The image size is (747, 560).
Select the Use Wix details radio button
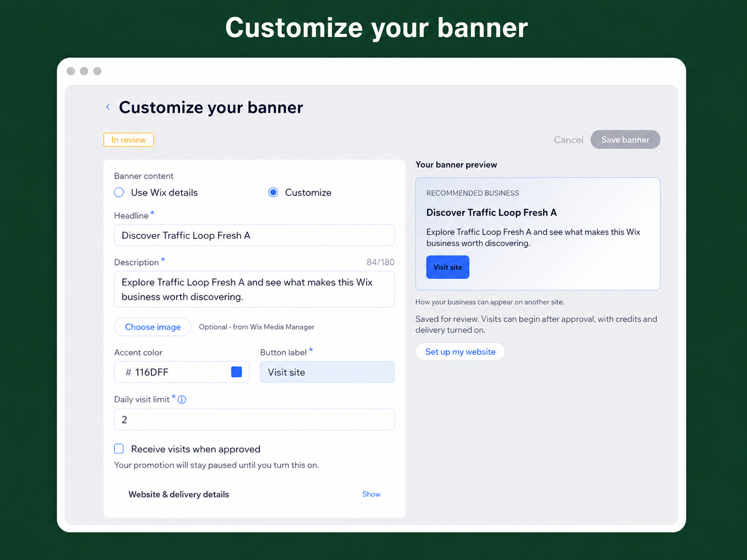tap(119, 192)
